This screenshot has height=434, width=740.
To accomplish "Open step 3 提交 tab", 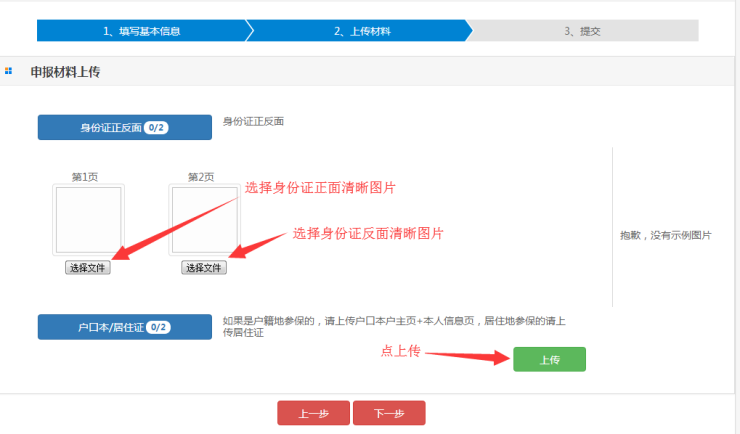I will coord(583,31).
